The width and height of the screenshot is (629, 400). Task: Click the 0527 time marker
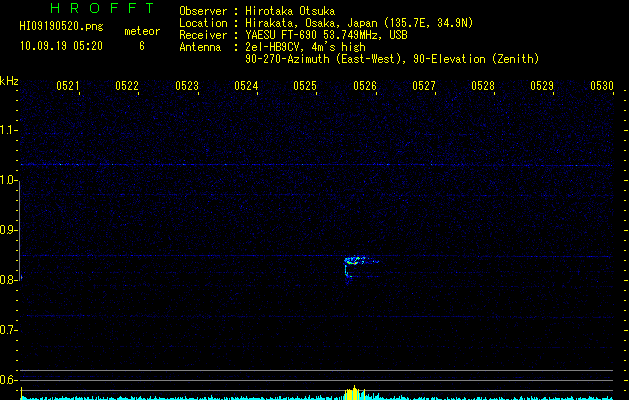coord(424,86)
